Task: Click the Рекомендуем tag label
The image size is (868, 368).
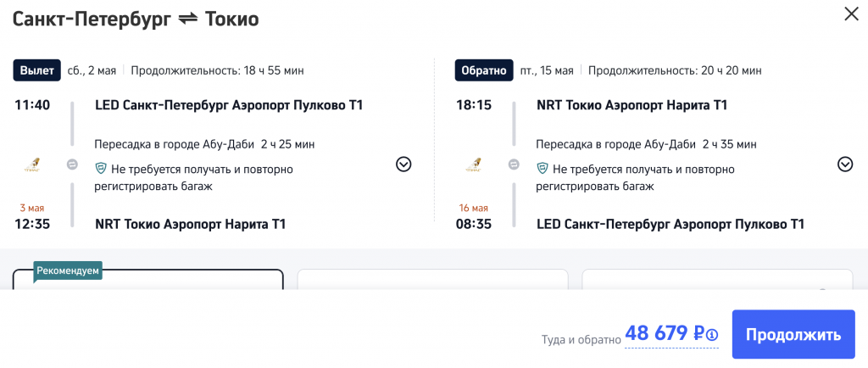Action: (x=69, y=271)
